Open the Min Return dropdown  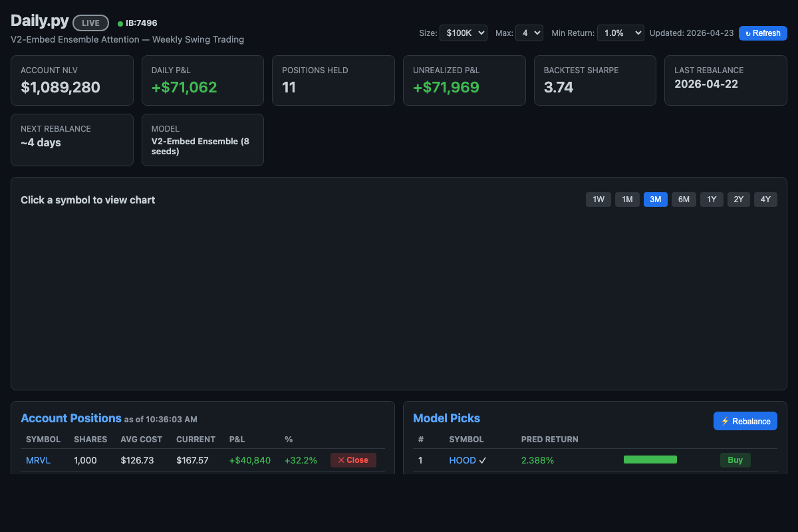[x=620, y=32]
